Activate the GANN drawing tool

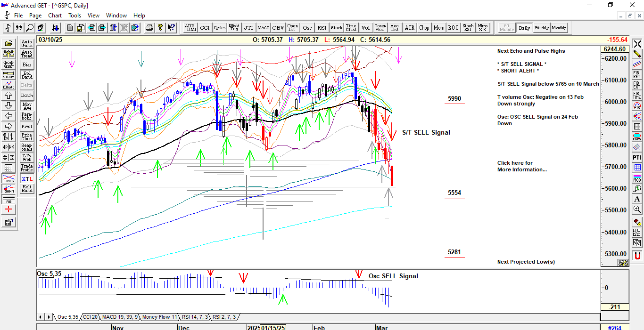point(8,188)
